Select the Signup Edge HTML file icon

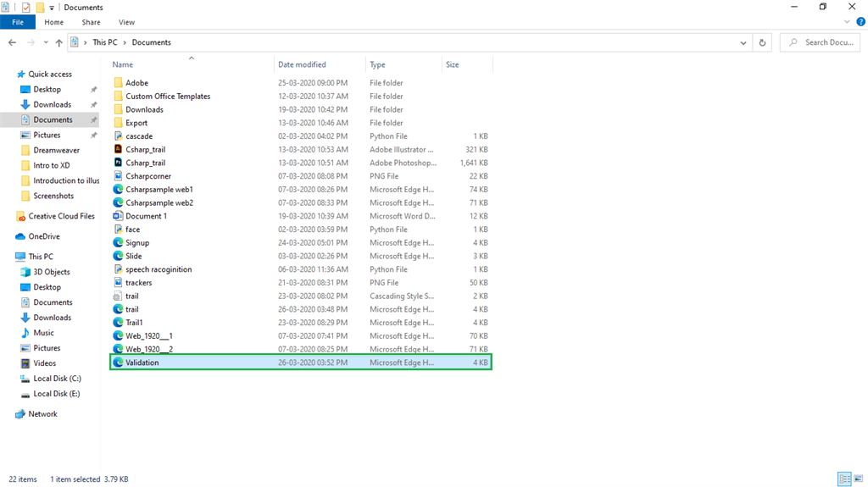(x=118, y=242)
